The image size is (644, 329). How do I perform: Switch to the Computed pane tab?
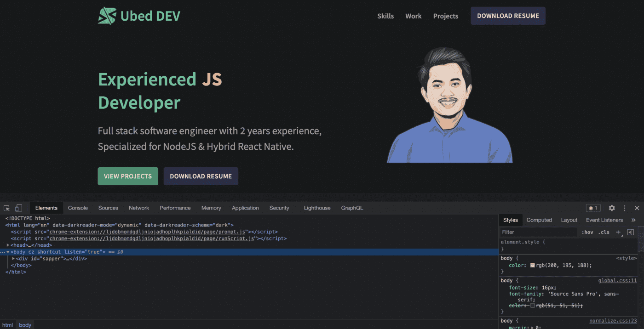539,220
